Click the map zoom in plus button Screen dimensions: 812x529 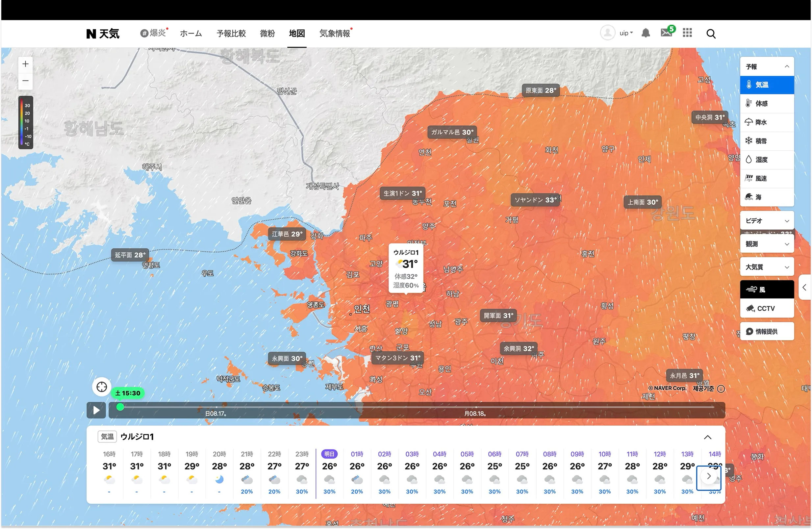point(25,64)
